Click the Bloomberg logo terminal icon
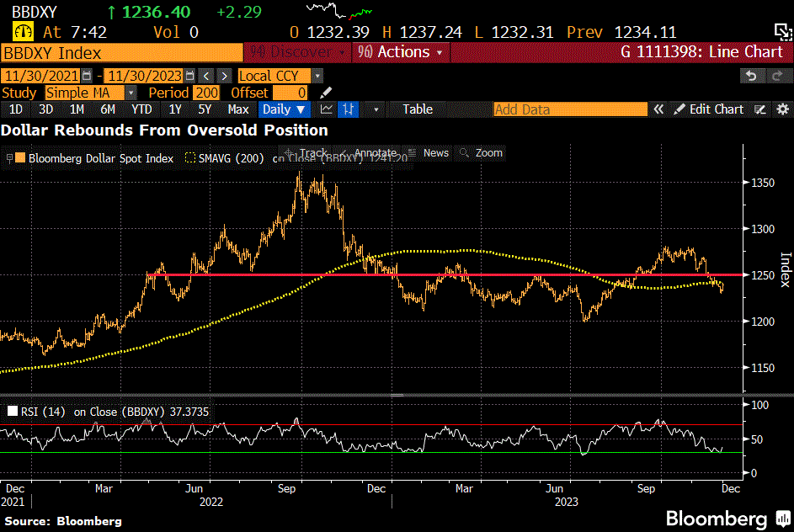This screenshot has height=532, width=794. click(783, 519)
